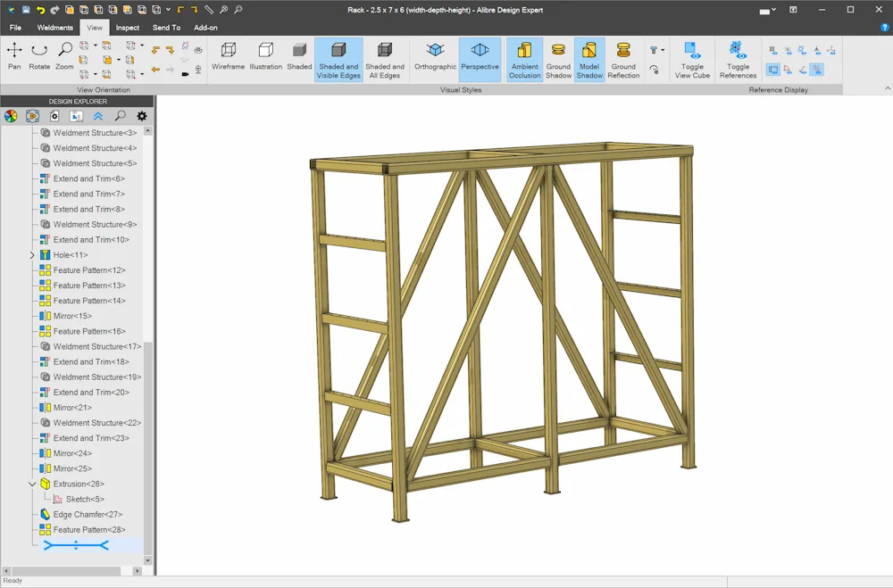Switch projection to Orthographic
The height and width of the screenshot is (588, 893).
[x=435, y=56]
